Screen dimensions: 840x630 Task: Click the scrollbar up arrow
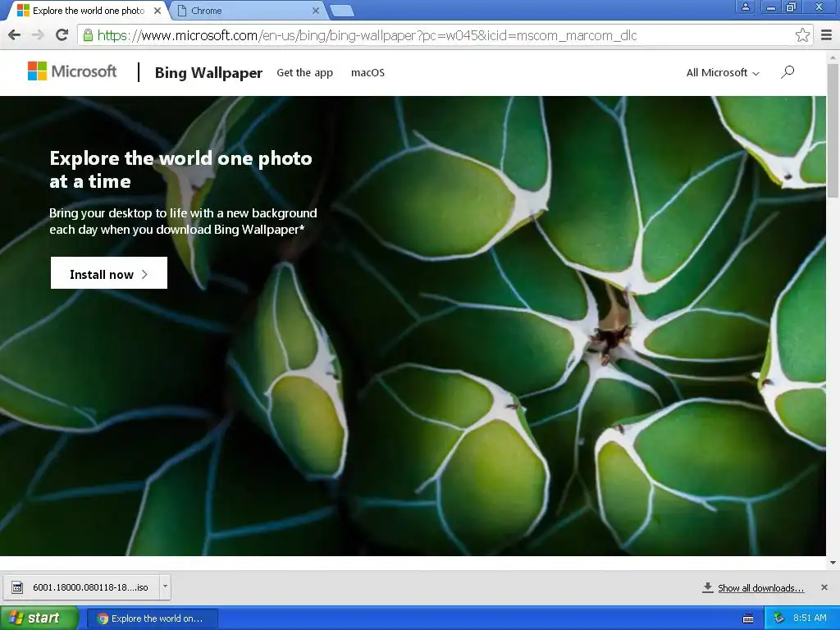pos(833,57)
